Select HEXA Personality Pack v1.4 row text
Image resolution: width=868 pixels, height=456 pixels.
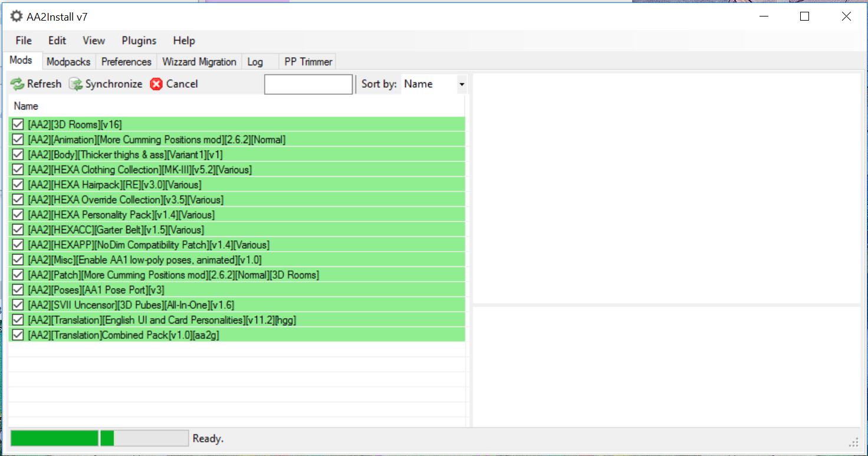click(121, 214)
